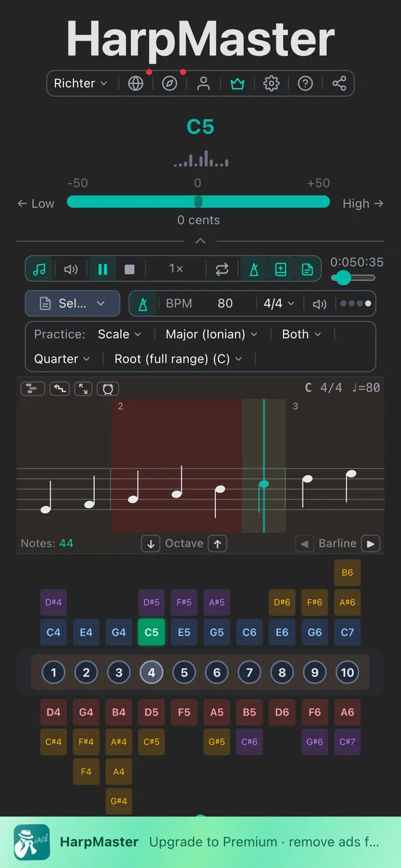Open the help question mark icon
401x868 pixels.
click(x=306, y=84)
